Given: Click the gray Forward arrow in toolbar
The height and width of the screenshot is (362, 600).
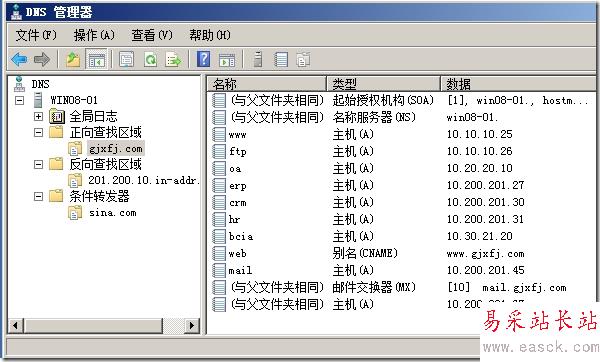Looking at the screenshot, I should pos(42,59).
